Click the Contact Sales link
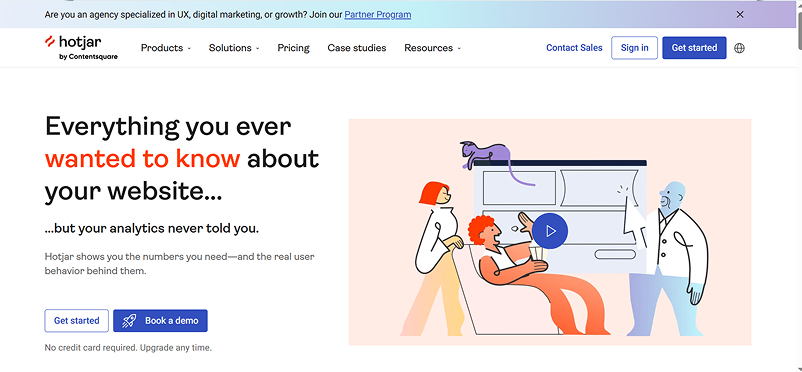Screen dimensions: 802x372 pos(574,48)
